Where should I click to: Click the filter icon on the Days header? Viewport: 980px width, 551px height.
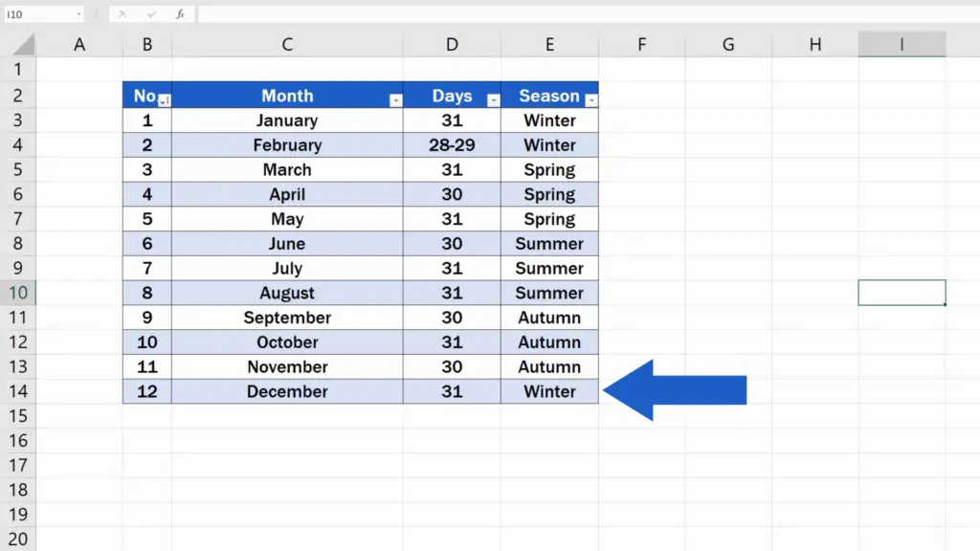coord(494,99)
